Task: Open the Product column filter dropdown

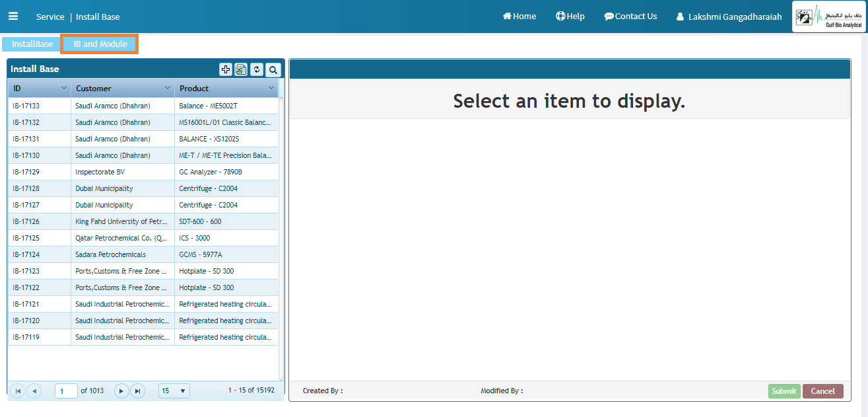Action: pyautogui.click(x=271, y=88)
